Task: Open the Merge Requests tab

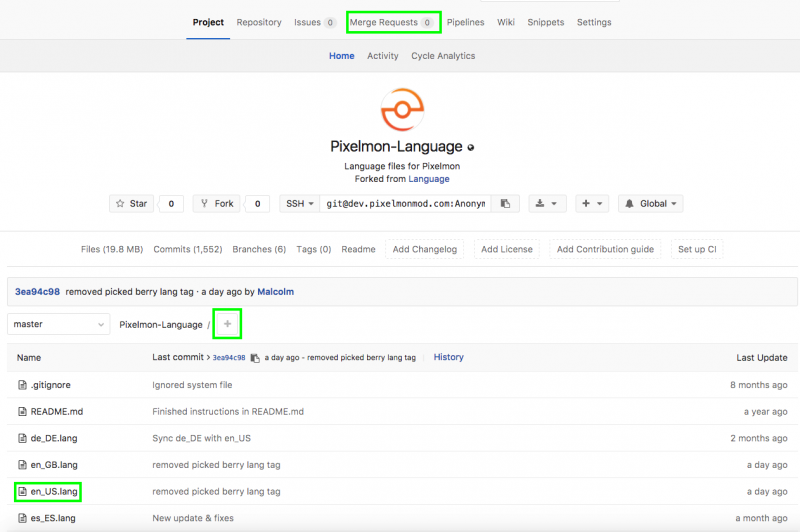Action: 392,22
